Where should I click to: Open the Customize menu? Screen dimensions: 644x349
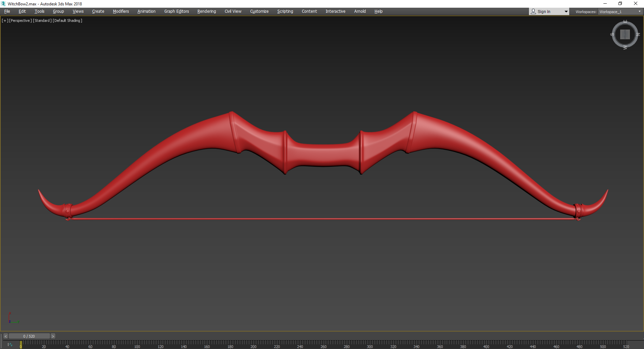click(x=259, y=11)
